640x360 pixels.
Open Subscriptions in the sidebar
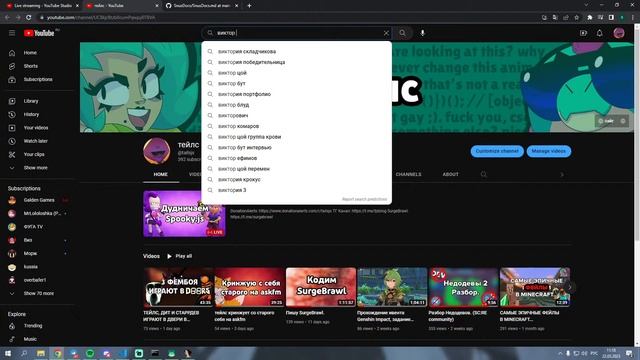pos(38,80)
